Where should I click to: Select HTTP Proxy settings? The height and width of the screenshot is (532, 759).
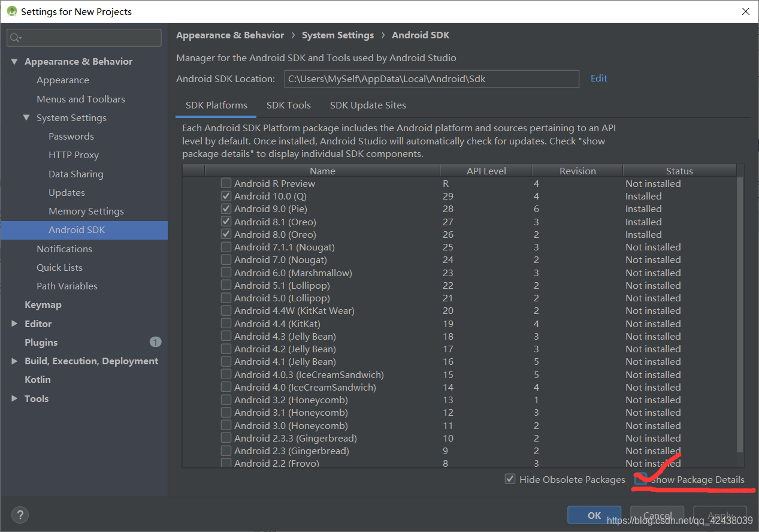(74, 155)
